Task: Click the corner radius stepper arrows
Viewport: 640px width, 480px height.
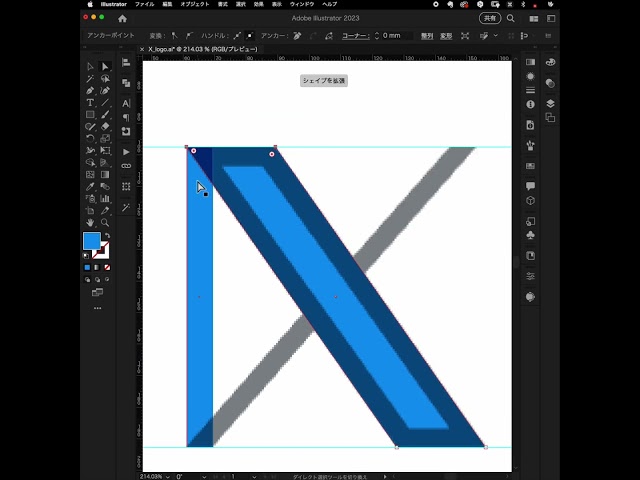Action: (x=377, y=36)
